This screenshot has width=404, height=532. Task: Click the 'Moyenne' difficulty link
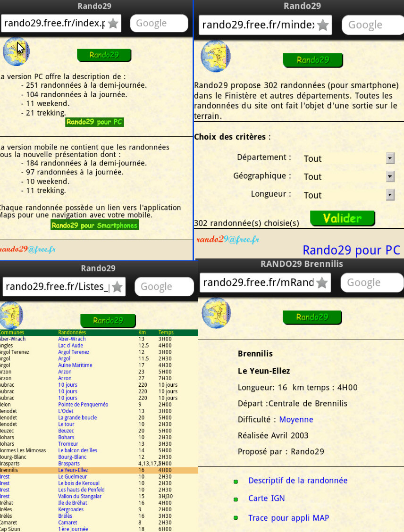tap(296, 420)
